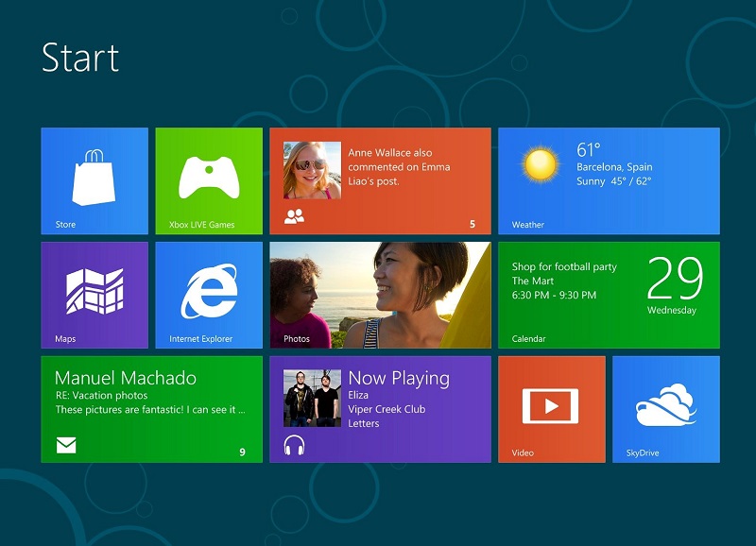
Task: Click the 'Xbox LIVE Games' label
Action: pos(201,225)
